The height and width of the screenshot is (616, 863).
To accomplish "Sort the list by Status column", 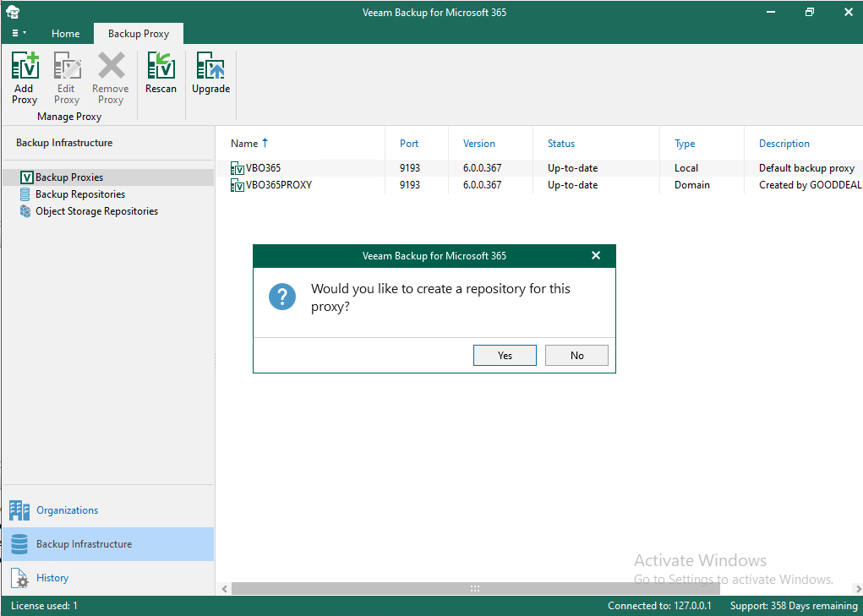I will point(561,144).
